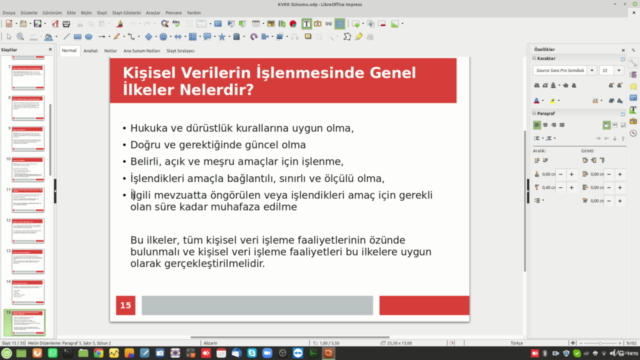This screenshot has width=640, height=360.
Task: Decrease below paragraph spacing 0,40 with minus
Action: (x=560, y=188)
